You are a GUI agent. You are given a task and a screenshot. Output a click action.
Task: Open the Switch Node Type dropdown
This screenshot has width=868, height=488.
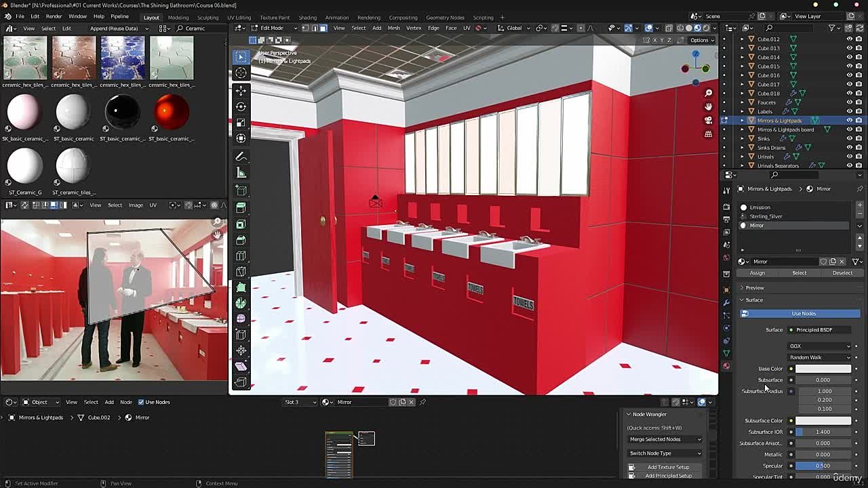(665, 453)
